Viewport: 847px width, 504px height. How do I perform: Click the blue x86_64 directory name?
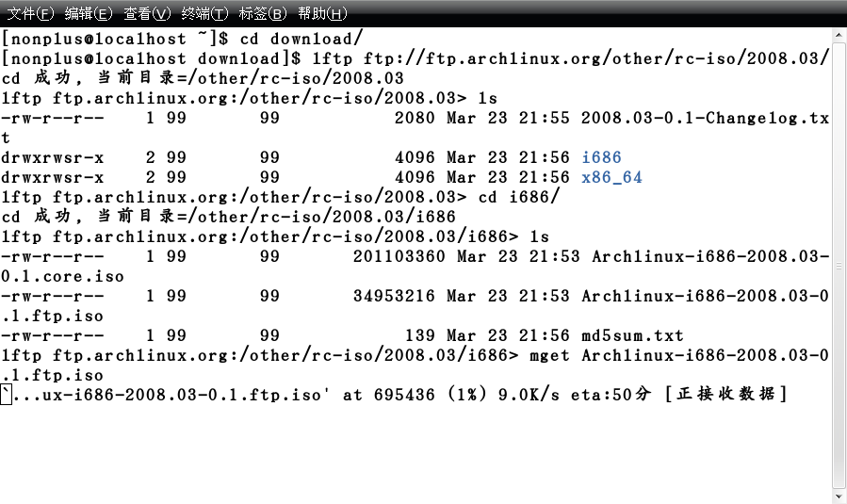click(x=611, y=177)
